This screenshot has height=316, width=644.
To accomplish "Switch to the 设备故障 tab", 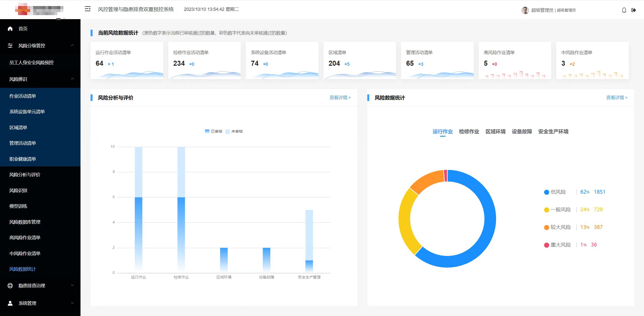I will pyautogui.click(x=522, y=131).
